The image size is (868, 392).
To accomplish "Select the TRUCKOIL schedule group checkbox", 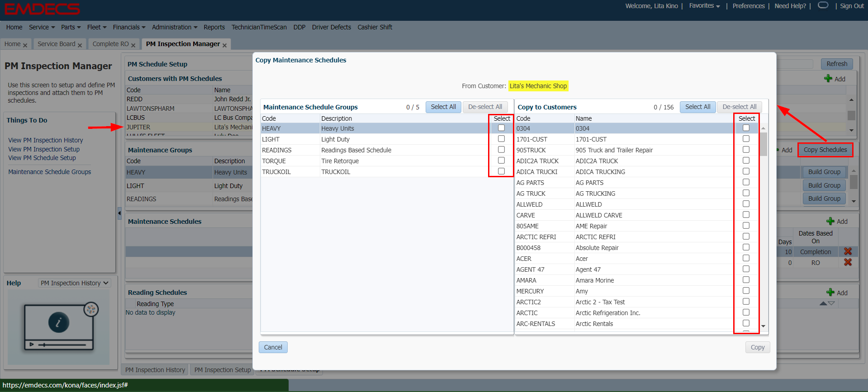I will pyautogui.click(x=501, y=171).
